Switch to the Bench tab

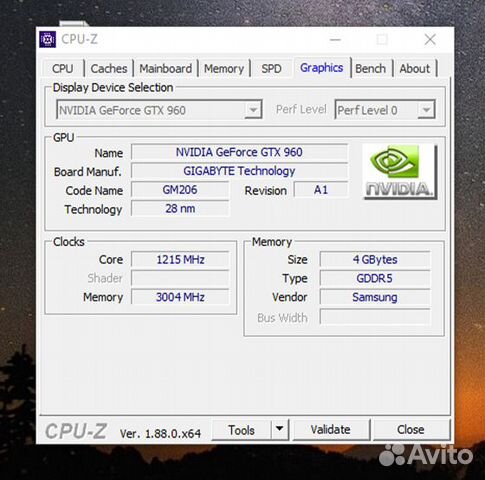(x=370, y=69)
